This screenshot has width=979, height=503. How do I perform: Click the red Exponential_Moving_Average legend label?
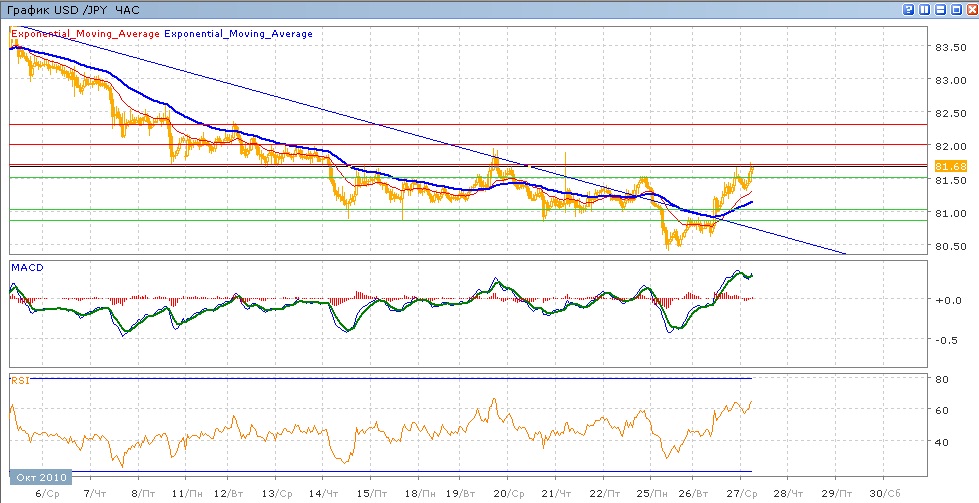(85, 34)
